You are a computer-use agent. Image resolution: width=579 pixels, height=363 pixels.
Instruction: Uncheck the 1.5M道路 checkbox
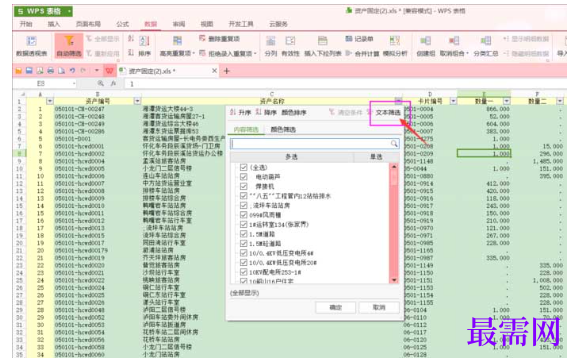[243, 234]
